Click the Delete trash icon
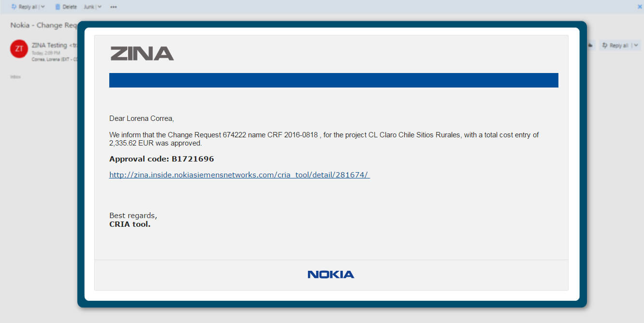 pyautogui.click(x=58, y=7)
